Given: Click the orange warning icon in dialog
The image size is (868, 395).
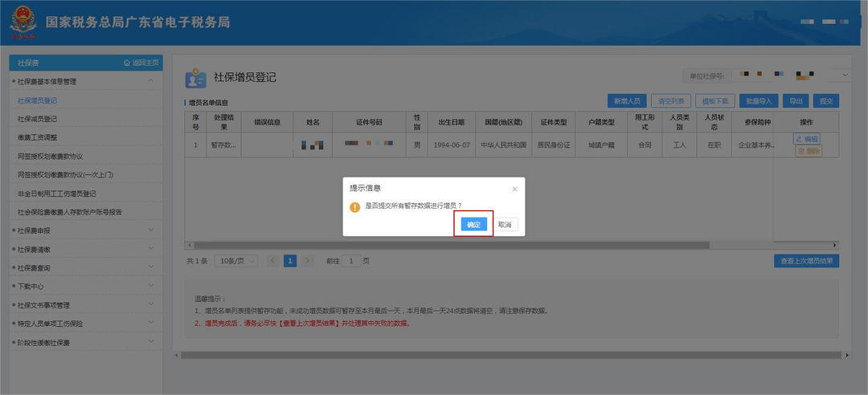Looking at the screenshot, I should click(x=355, y=207).
